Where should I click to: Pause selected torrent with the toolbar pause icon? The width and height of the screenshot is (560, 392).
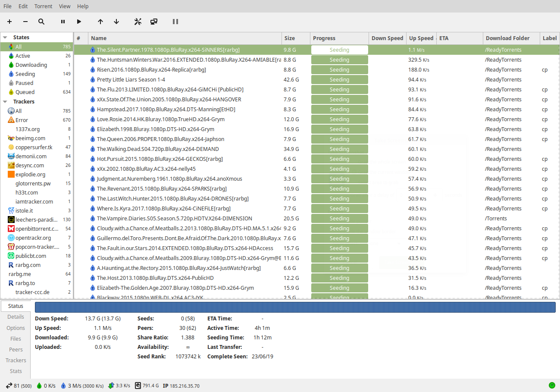click(63, 22)
